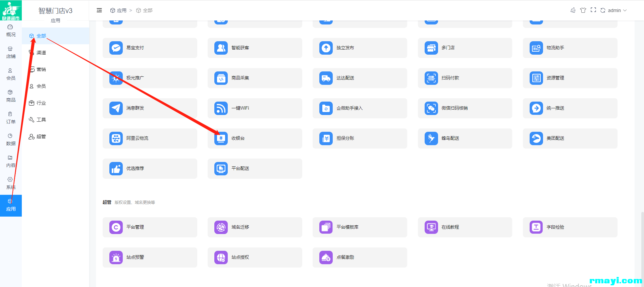This screenshot has height=287, width=644.
Task: Open the 平台配送 app icon
Action: click(x=221, y=169)
